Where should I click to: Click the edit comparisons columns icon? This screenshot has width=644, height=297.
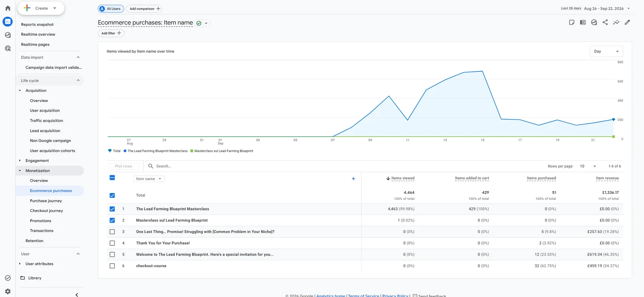pyautogui.click(x=583, y=23)
